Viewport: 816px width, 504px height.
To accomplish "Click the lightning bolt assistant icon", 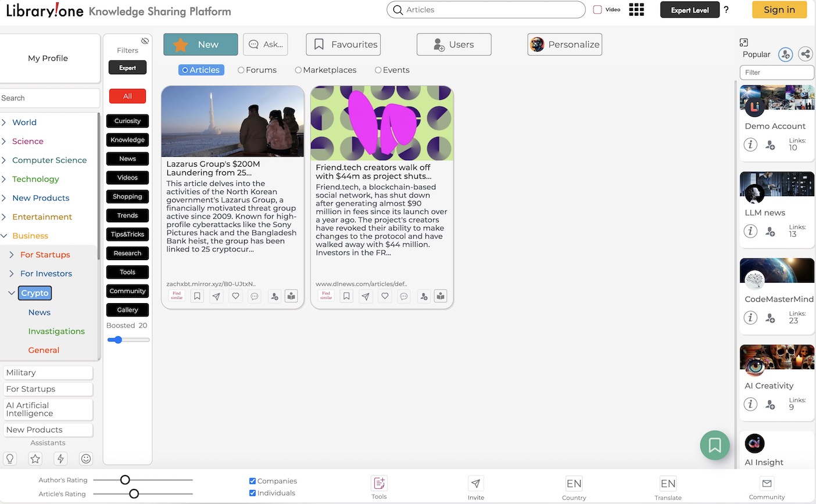I will coord(60,459).
